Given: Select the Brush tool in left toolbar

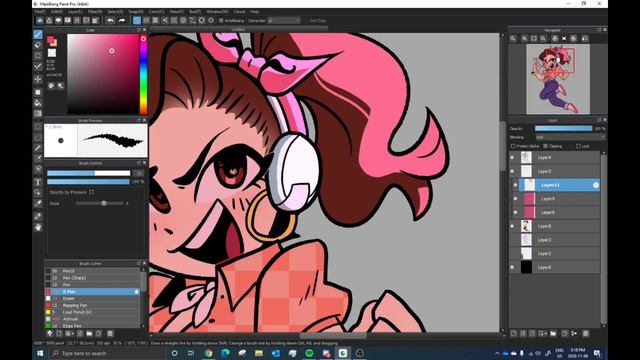Looking at the screenshot, I should (x=38, y=35).
